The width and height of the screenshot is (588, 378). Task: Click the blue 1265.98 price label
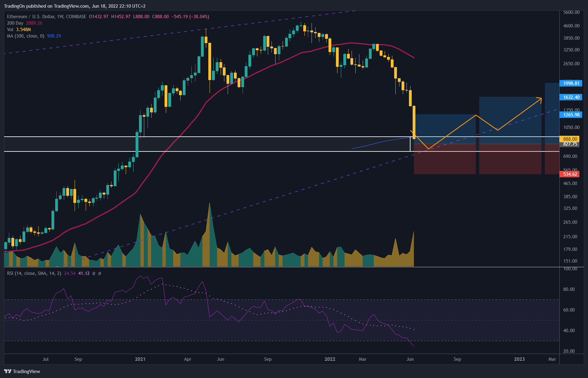[x=571, y=115]
